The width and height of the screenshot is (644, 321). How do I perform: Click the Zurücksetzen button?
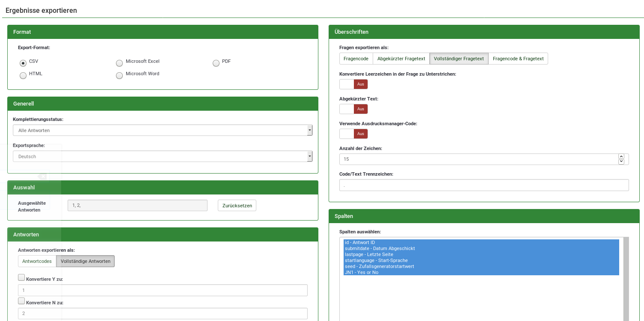click(x=237, y=206)
